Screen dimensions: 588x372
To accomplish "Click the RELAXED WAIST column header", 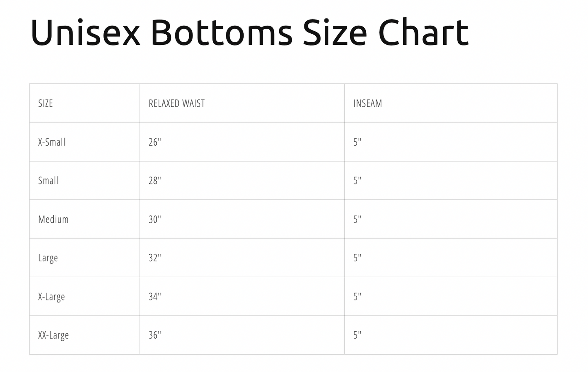I will (x=177, y=103).
